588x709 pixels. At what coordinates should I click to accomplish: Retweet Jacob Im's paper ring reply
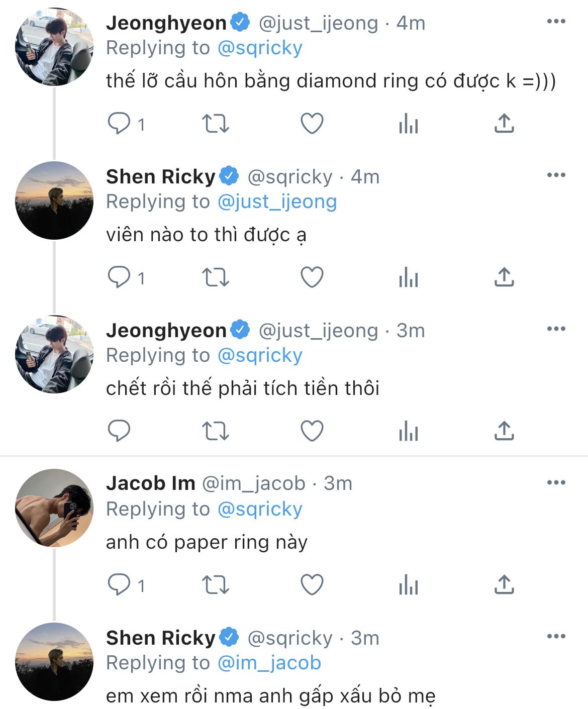click(215, 585)
